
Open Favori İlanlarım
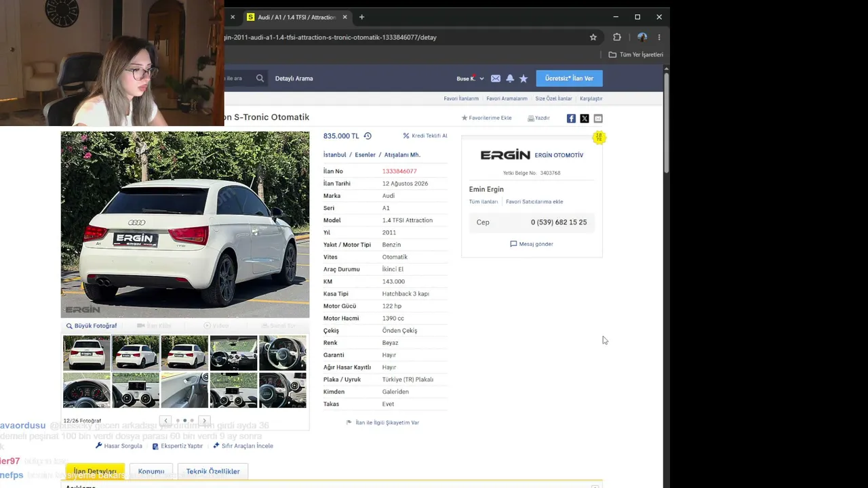tap(461, 98)
